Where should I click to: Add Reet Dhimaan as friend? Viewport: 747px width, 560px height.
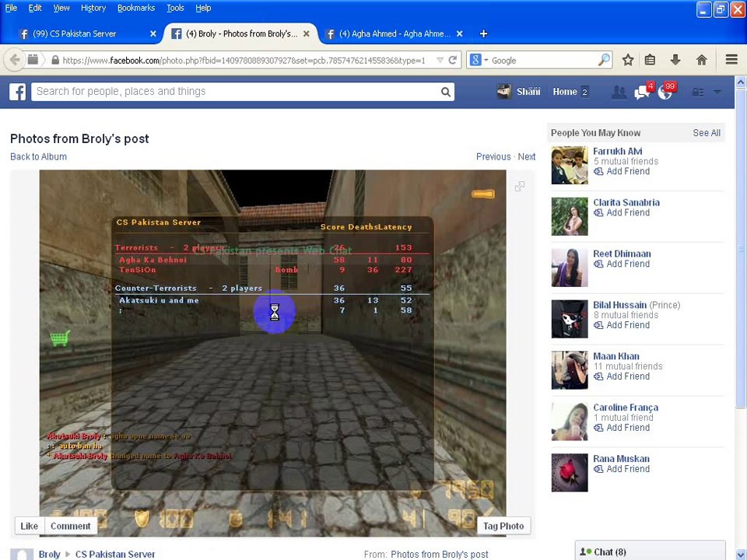[622, 264]
